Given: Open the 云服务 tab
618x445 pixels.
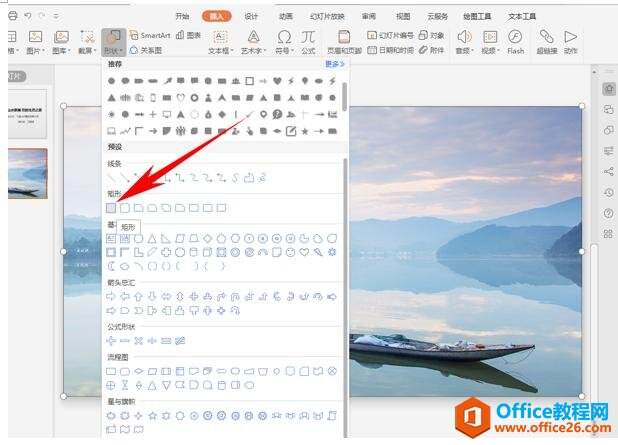Looking at the screenshot, I should [437, 16].
